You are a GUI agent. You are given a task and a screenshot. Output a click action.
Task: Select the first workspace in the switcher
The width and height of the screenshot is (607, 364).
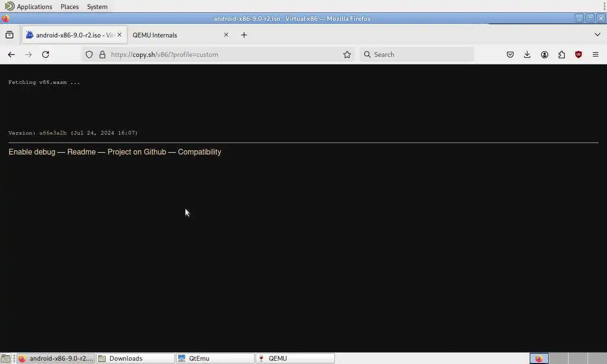(x=539, y=358)
